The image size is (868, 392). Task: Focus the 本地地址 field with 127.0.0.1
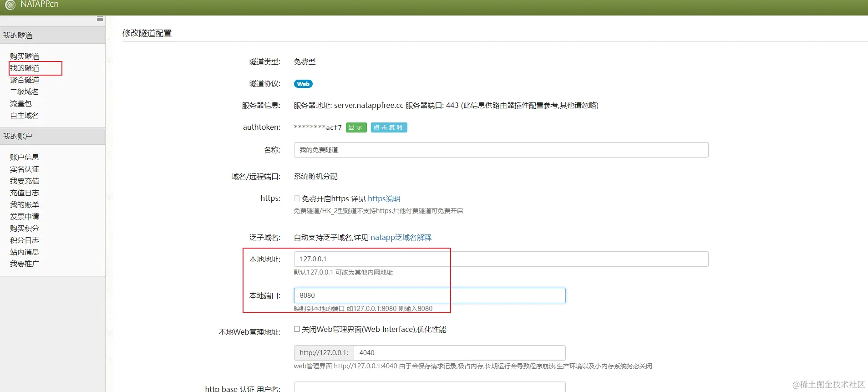pyautogui.click(x=501, y=259)
